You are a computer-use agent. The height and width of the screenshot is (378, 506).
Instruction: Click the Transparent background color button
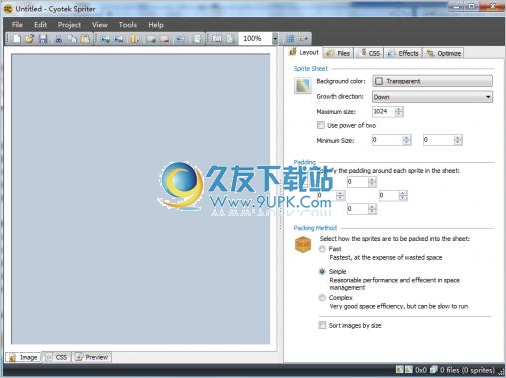(x=432, y=81)
